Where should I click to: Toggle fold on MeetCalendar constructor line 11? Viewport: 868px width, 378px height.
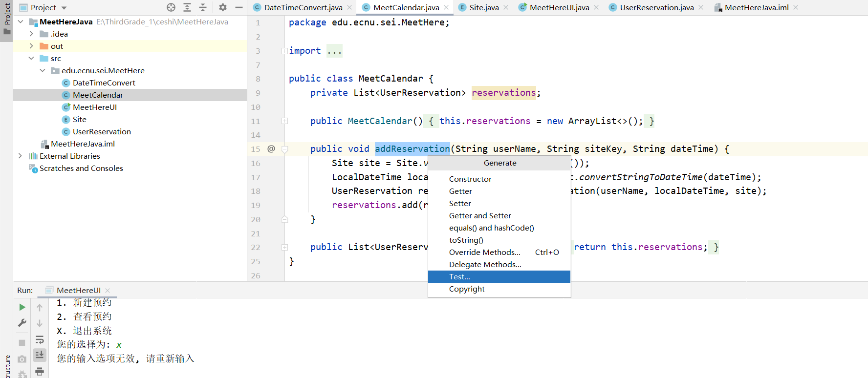[x=284, y=121]
